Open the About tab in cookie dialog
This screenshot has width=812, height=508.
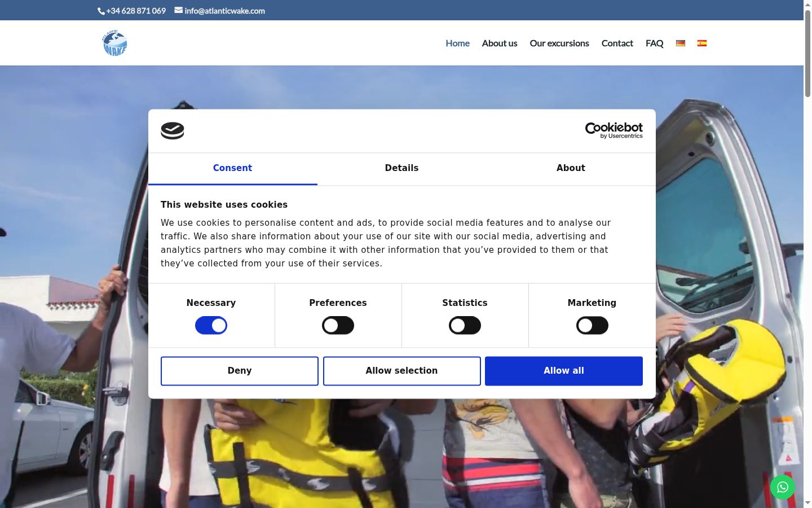coord(571,168)
